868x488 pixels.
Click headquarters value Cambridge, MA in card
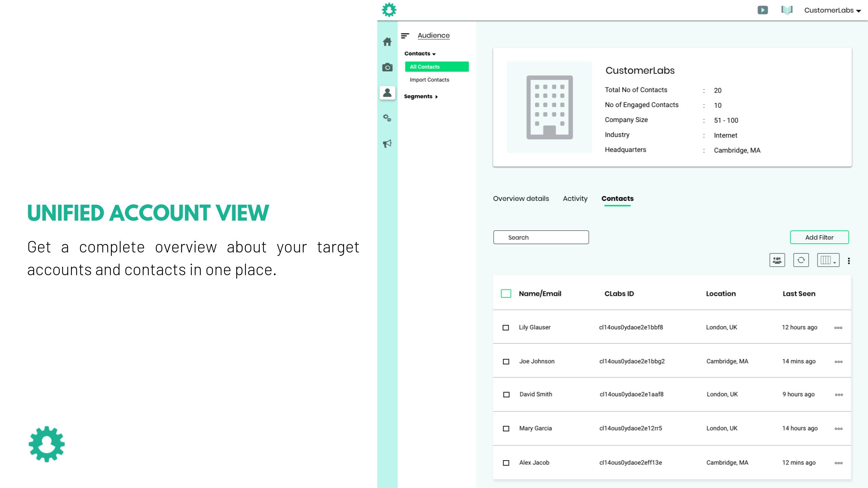click(x=737, y=150)
